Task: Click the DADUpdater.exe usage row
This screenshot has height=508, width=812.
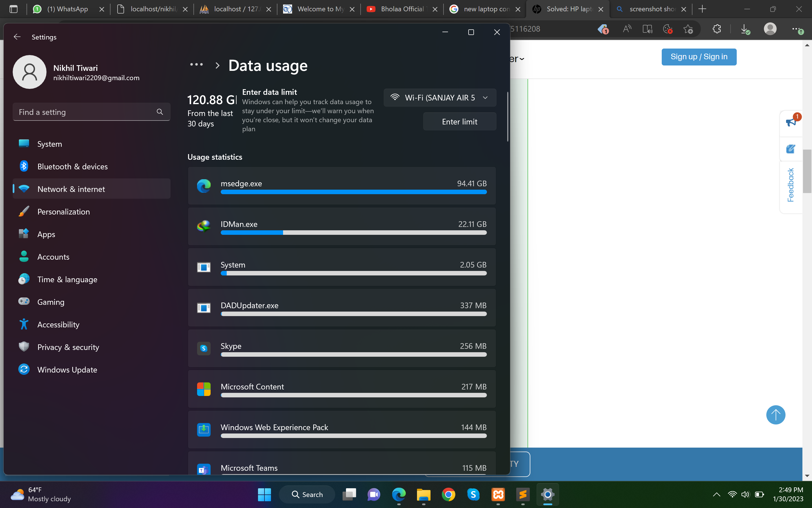Action: (342, 308)
